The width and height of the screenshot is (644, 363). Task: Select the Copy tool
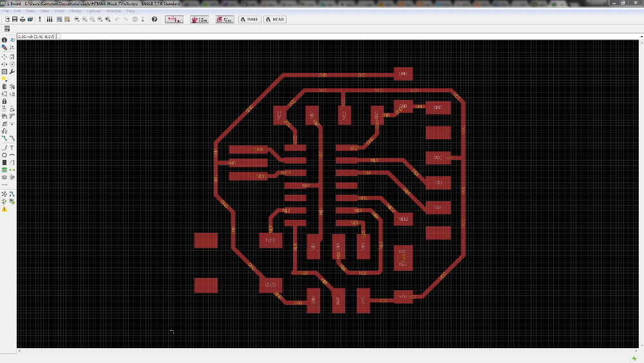(12, 57)
